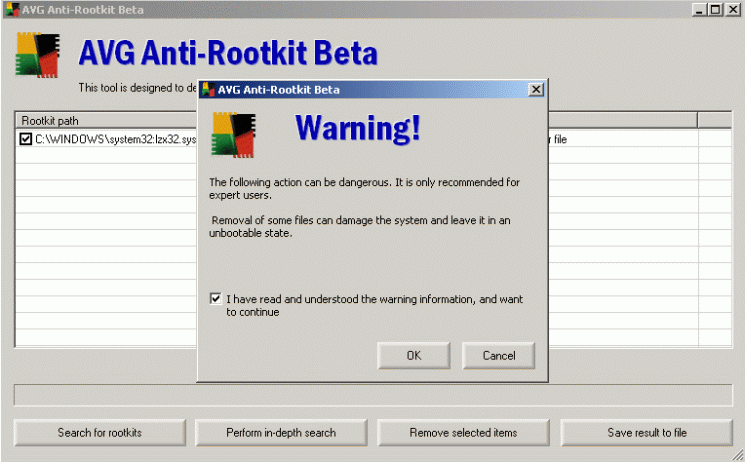Uncheck the C:\WINDOWS\system32:lzx32.sys rootkit entry
This screenshot has width=745, height=462.
tap(26, 139)
